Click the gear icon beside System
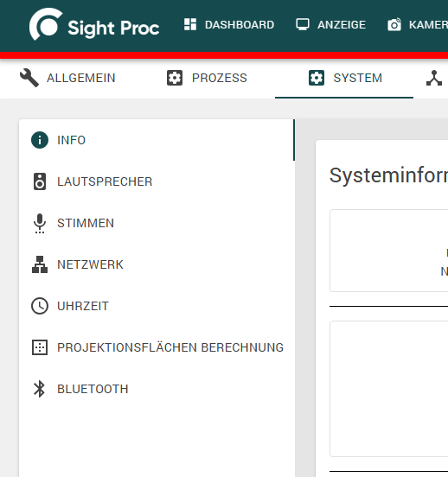The width and height of the screenshot is (448, 477). pos(317,78)
